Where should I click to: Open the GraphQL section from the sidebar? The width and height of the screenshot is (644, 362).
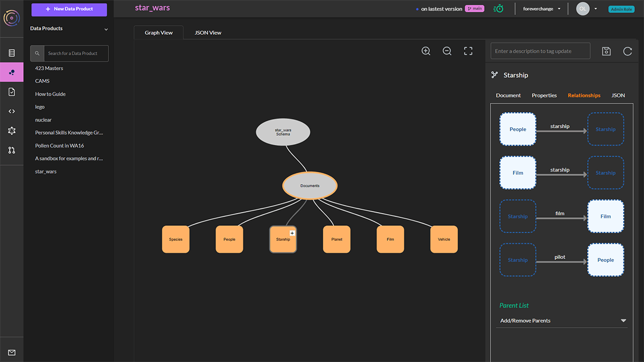[x=12, y=130]
